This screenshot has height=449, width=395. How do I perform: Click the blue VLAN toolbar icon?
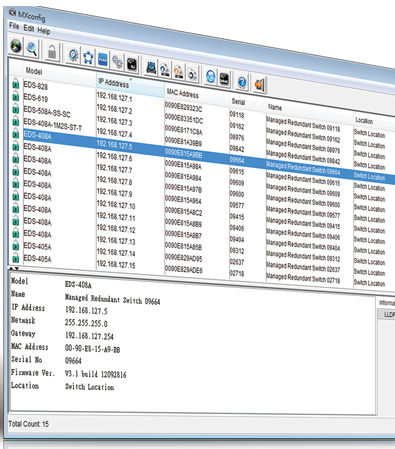pyautogui.click(x=103, y=59)
